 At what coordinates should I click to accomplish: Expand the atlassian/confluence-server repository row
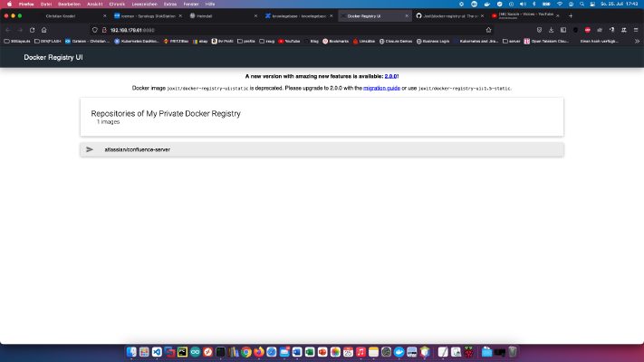tap(322, 150)
